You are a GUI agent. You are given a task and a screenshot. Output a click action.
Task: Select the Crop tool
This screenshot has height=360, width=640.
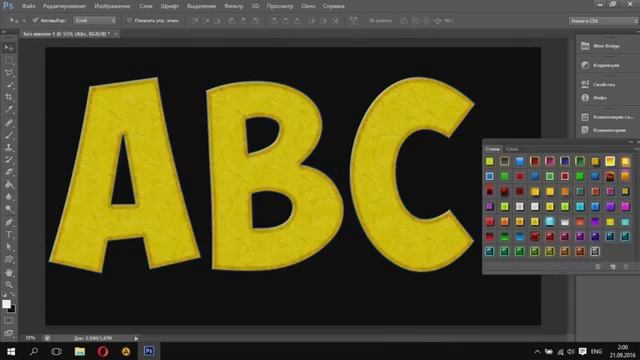(9, 97)
